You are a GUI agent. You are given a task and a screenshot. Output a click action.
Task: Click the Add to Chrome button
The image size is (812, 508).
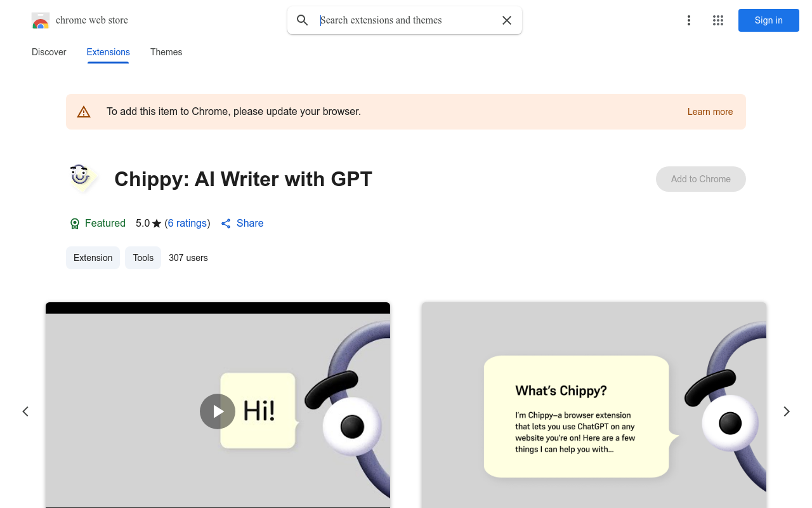701,179
